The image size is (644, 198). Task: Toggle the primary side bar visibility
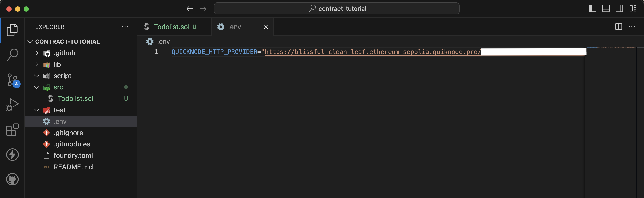coord(592,8)
